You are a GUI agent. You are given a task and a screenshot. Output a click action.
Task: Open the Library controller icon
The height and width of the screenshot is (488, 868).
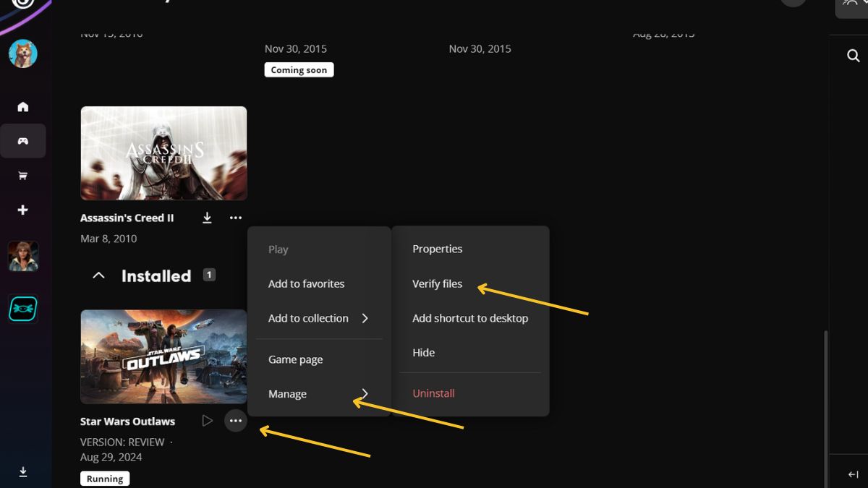coord(23,141)
